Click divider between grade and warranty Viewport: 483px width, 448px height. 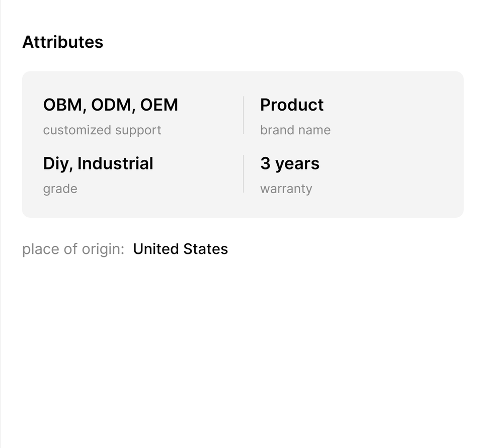coord(244,174)
